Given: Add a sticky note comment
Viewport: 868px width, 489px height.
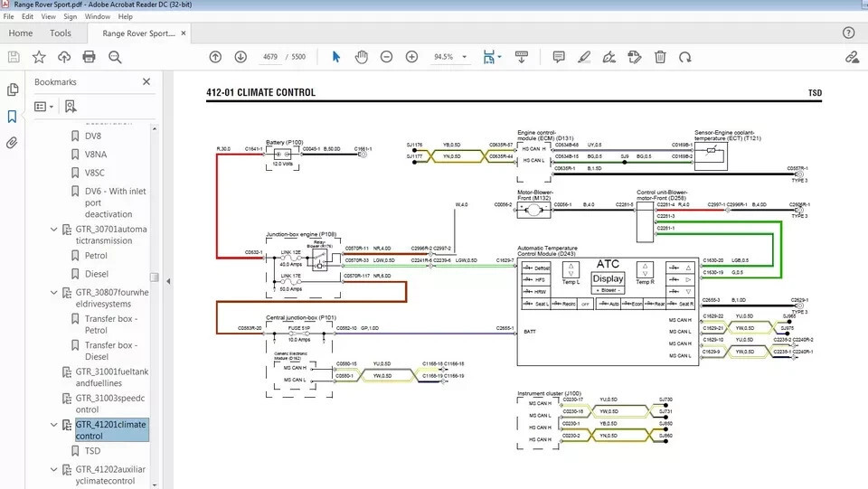Looking at the screenshot, I should pos(559,57).
